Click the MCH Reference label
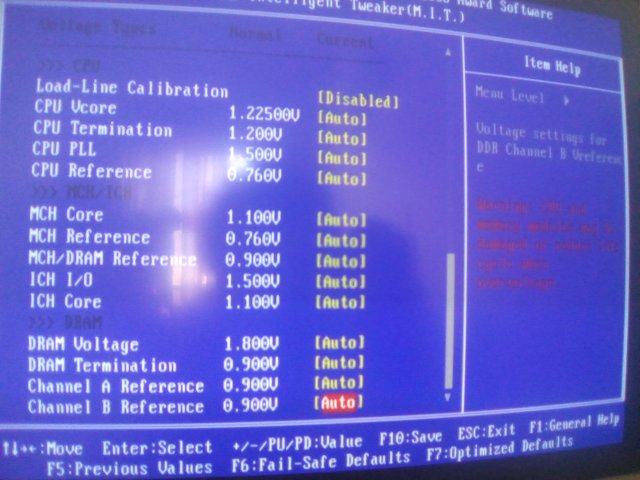The image size is (640, 480). click(x=89, y=236)
